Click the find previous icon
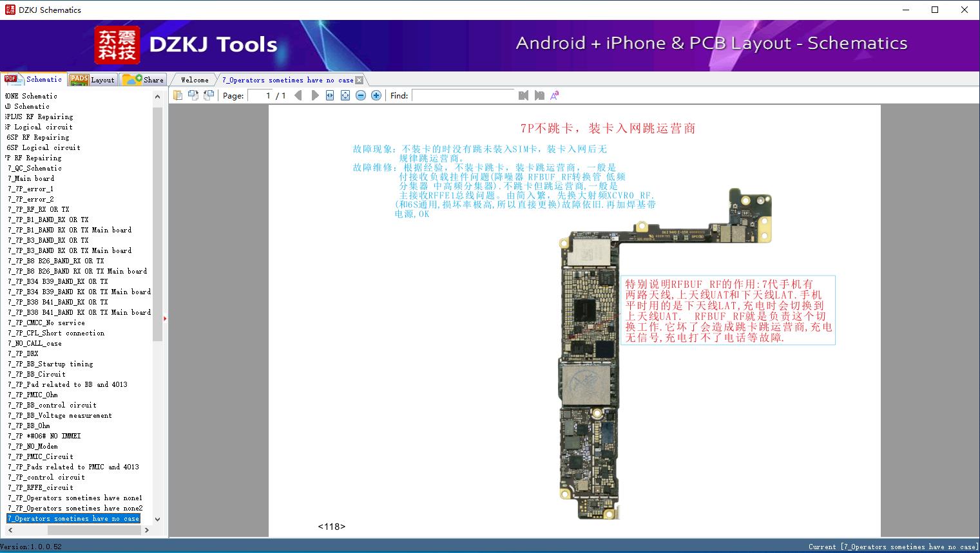 tap(523, 95)
